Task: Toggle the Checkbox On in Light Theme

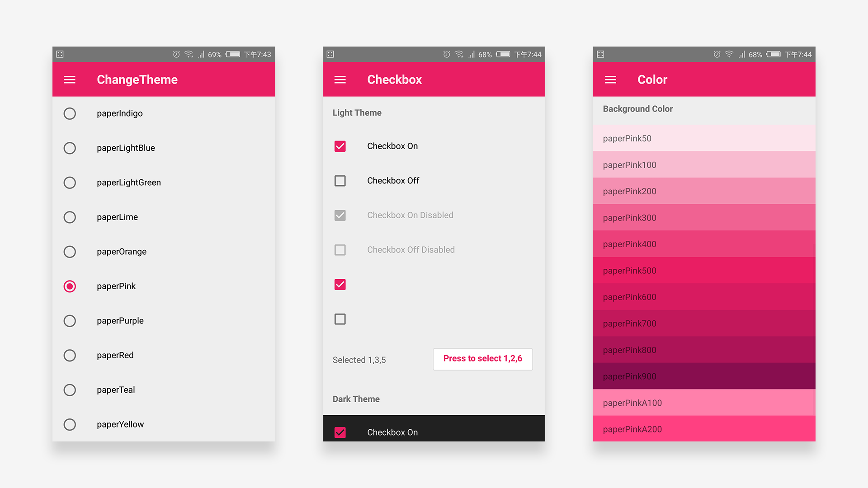Action: [340, 145]
